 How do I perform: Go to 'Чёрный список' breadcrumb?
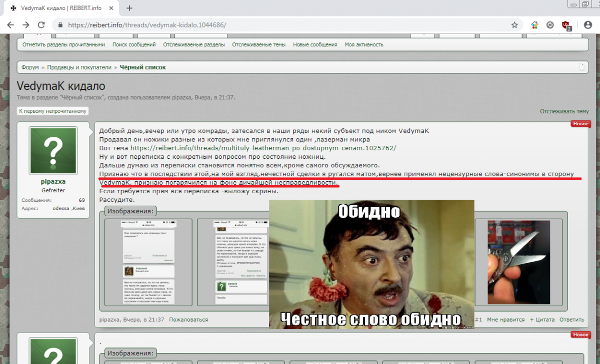coord(143,67)
